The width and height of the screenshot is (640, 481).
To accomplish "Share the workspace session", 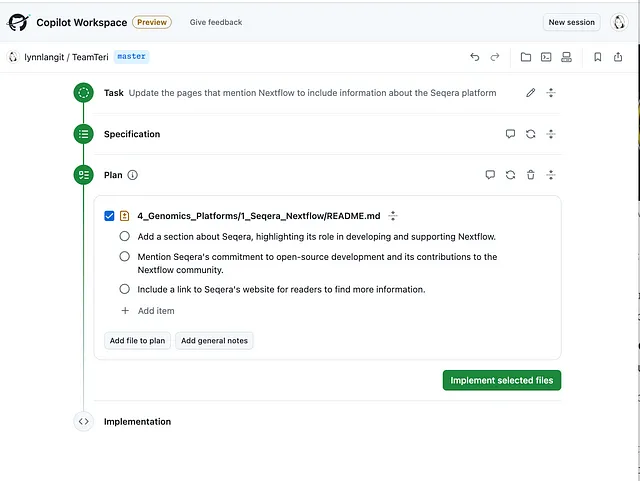I will click(x=618, y=57).
